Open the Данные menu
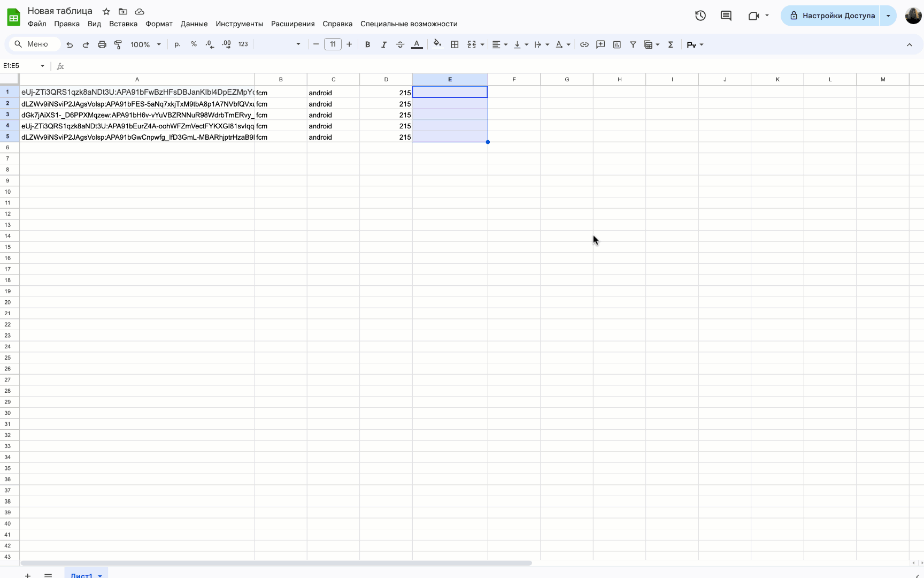The image size is (924, 578). [194, 24]
